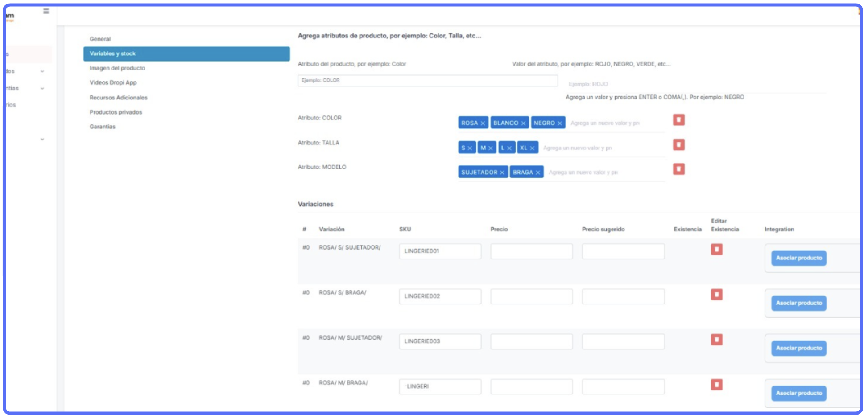Delete the MODELO attribute row
The width and height of the screenshot is (868, 419).
(678, 169)
